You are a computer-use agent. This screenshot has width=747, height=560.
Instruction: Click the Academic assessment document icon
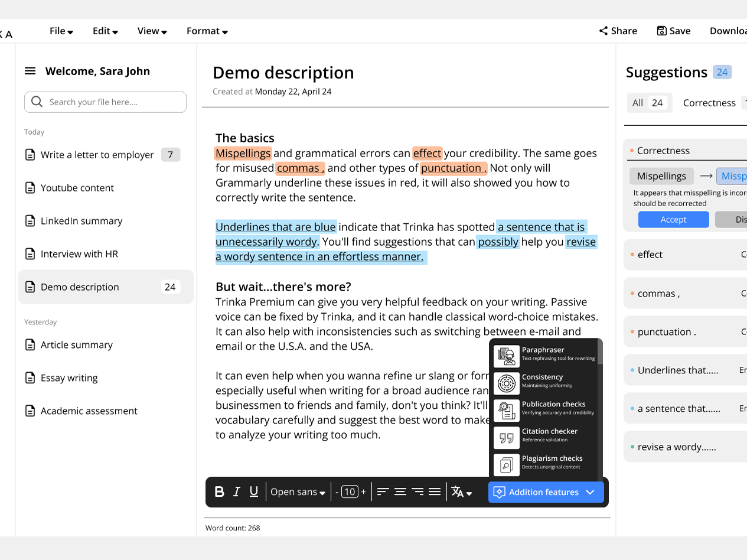point(30,411)
